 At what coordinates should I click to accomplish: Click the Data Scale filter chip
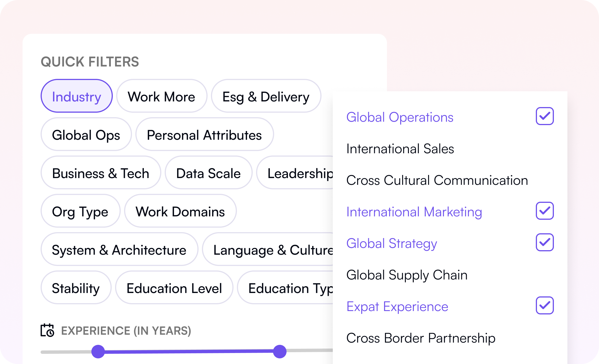coord(208,173)
